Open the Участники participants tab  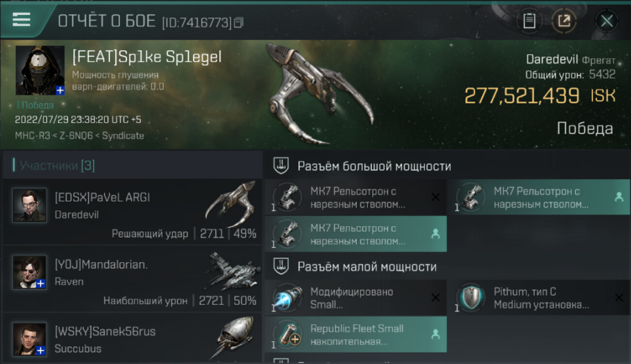coord(57,166)
